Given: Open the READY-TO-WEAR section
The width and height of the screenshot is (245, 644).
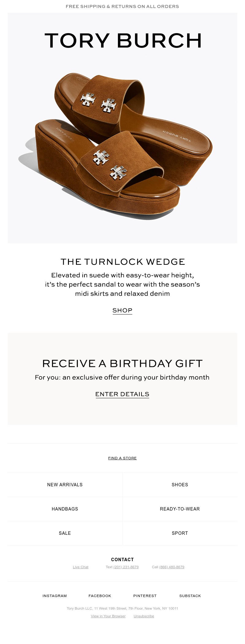Looking at the screenshot, I should pyautogui.click(x=180, y=509).
